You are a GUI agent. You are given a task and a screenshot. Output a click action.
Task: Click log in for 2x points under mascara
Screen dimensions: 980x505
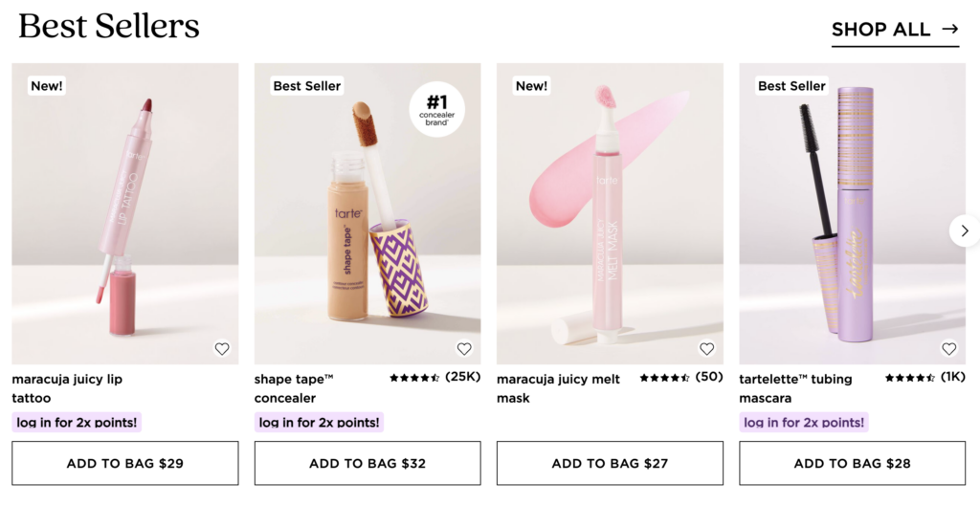804,422
